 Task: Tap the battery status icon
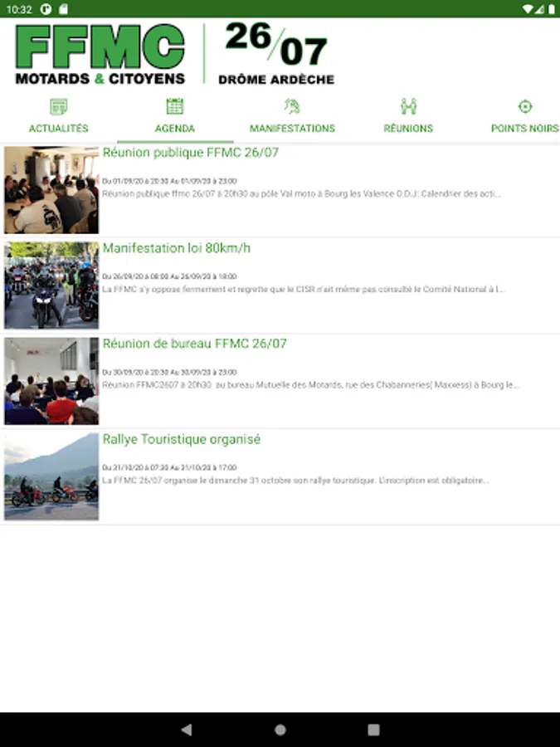pyautogui.click(x=552, y=9)
